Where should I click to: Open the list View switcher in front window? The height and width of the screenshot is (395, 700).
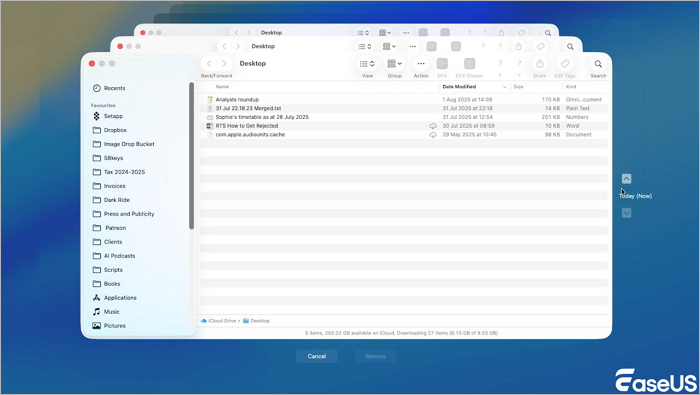pos(367,64)
